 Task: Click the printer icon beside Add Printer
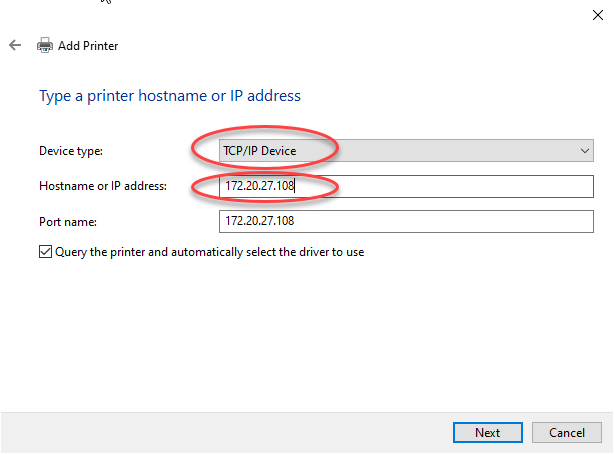[x=44, y=46]
